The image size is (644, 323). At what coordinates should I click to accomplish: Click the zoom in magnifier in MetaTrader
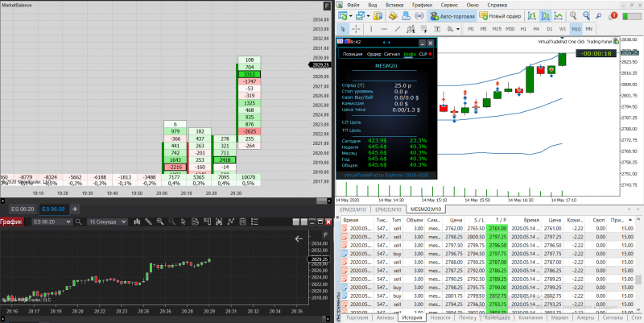(573, 16)
